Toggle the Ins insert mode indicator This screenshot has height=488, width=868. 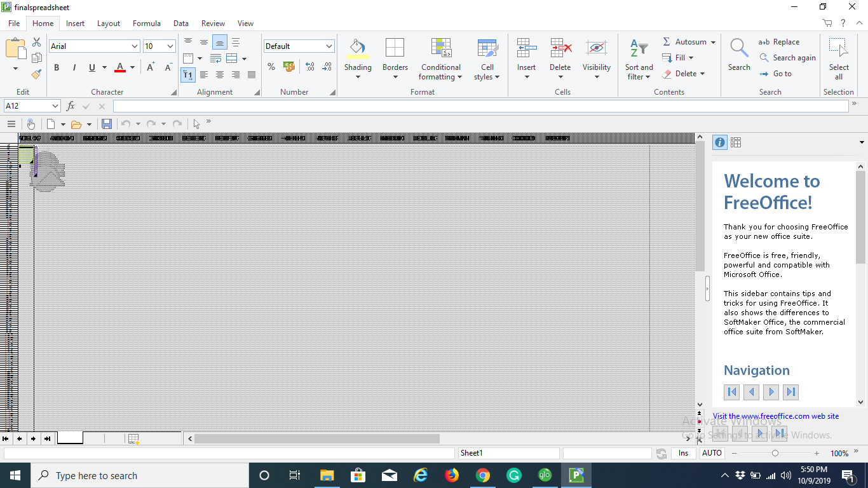(683, 453)
